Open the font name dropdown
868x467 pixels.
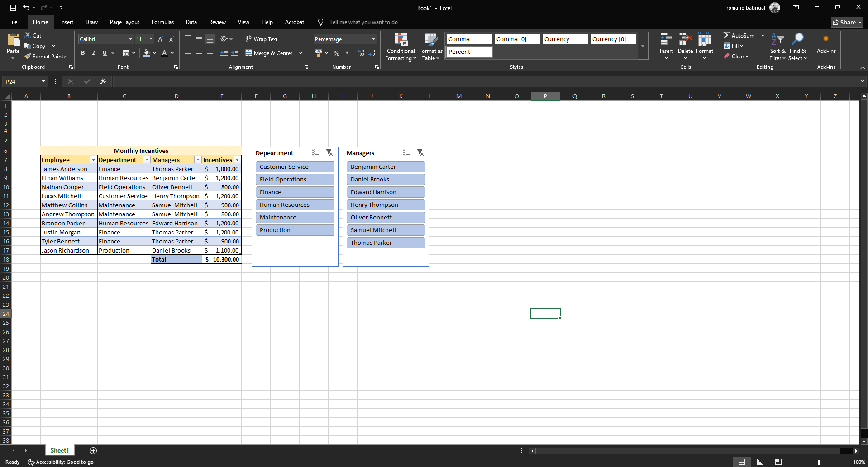pos(130,39)
